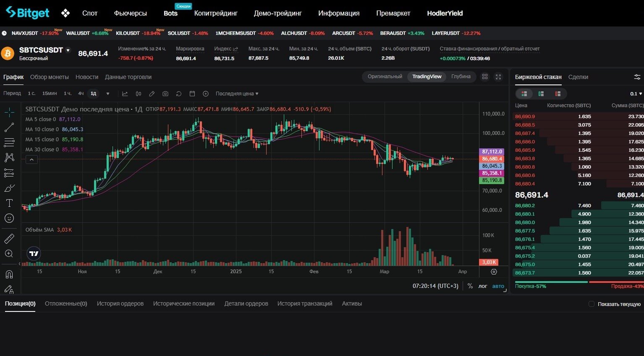The height and width of the screenshot is (356, 644).
Task: Select the trend line drawing tool
Action: 9,127
